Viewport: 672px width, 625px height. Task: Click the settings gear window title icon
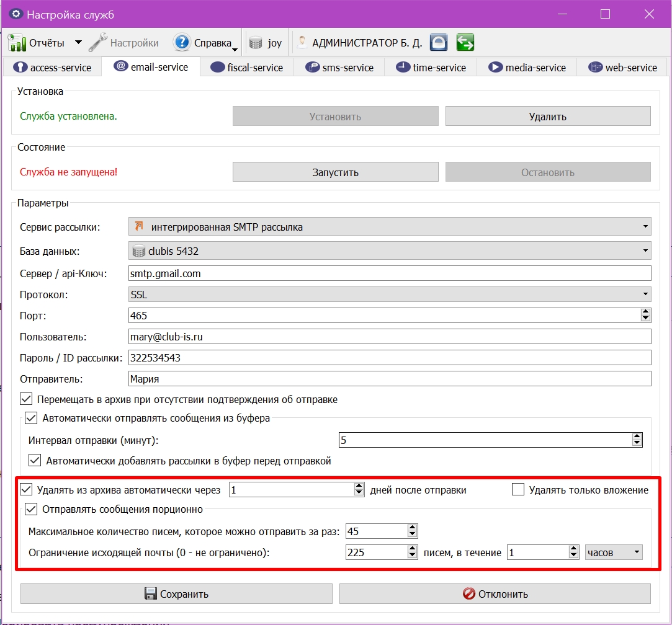pos(16,14)
